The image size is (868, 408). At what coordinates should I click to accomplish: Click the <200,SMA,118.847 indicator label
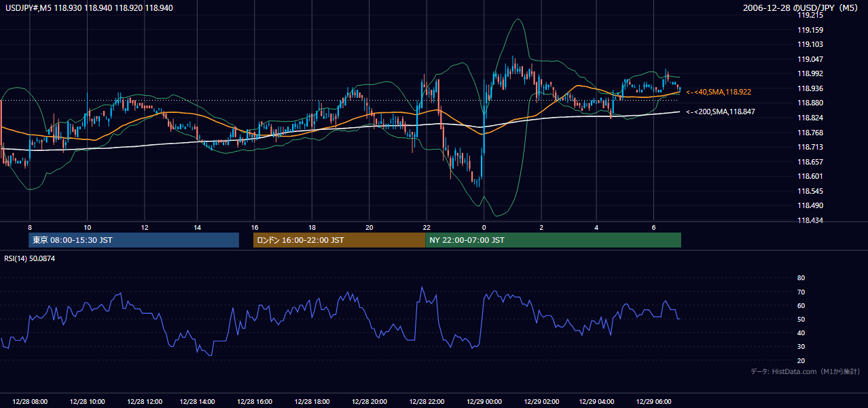[721, 112]
